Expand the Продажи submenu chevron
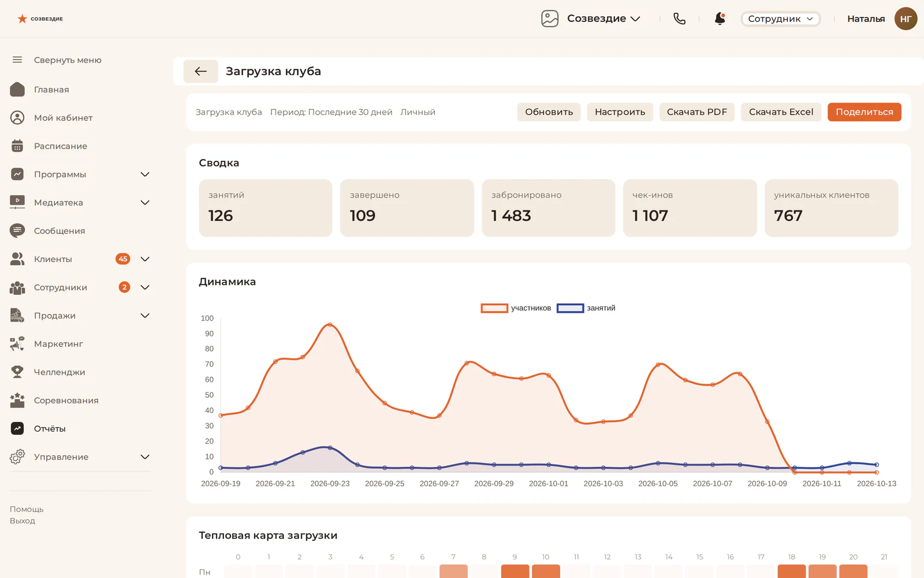The image size is (924, 578). (145, 316)
